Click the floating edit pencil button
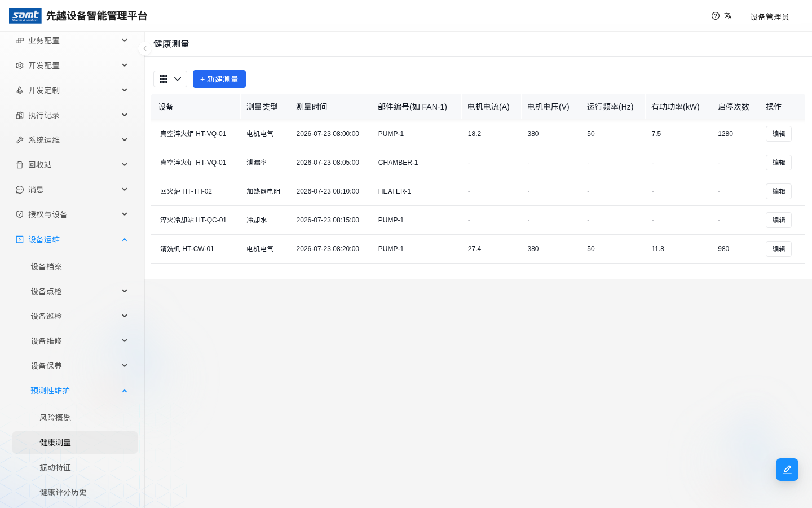Image resolution: width=812 pixels, height=508 pixels. coord(787,470)
